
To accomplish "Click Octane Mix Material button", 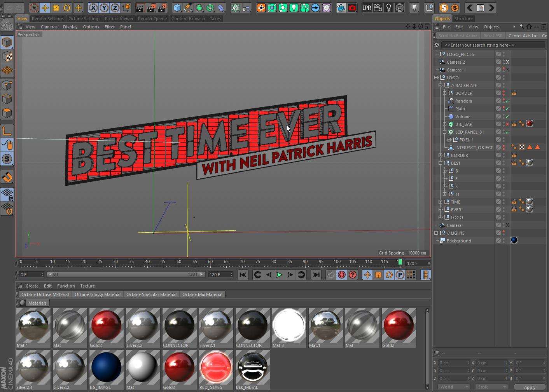I will coord(202,294).
